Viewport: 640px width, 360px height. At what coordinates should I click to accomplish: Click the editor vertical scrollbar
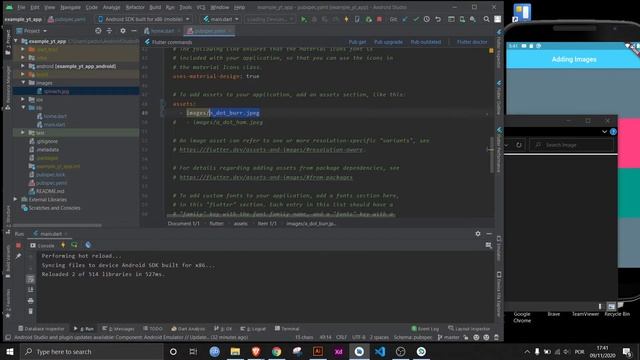(x=491, y=155)
